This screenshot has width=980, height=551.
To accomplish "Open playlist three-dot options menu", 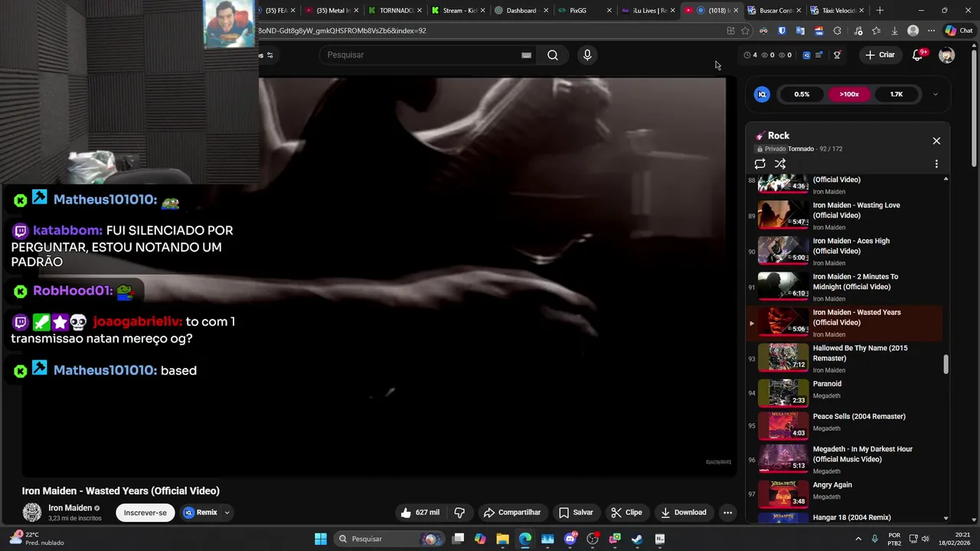I will coord(936,164).
